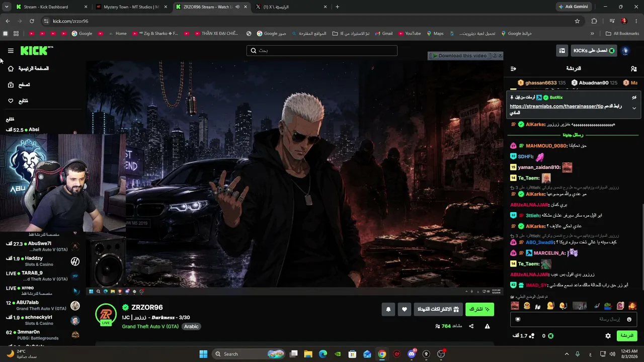The width and height of the screenshot is (644, 362).
Task: Click the Download this video button
Action: click(x=459, y=56)
